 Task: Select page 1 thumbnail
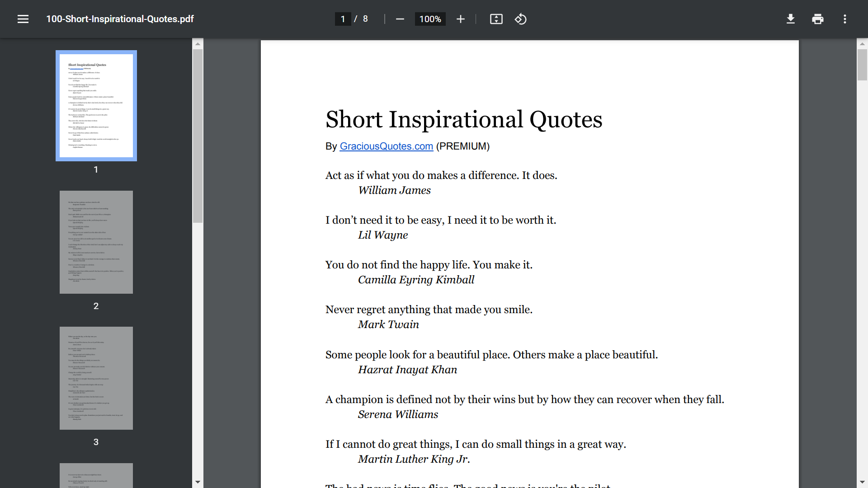96,106
